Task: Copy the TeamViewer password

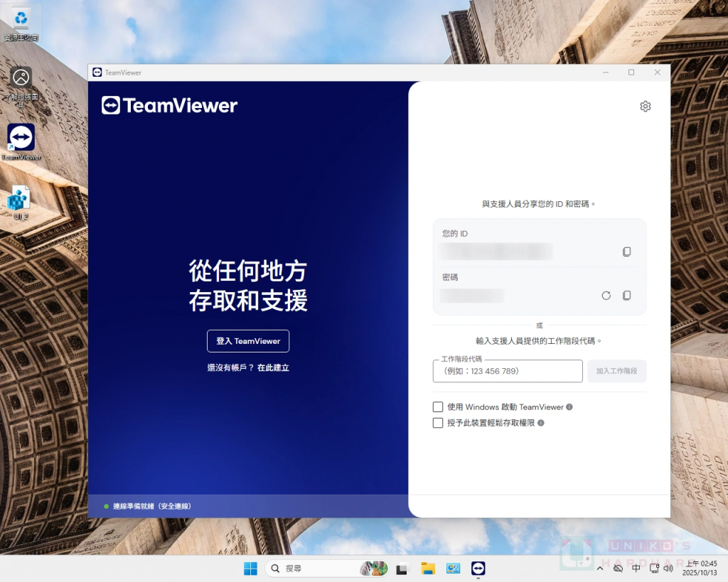Action: coord(626,296)
